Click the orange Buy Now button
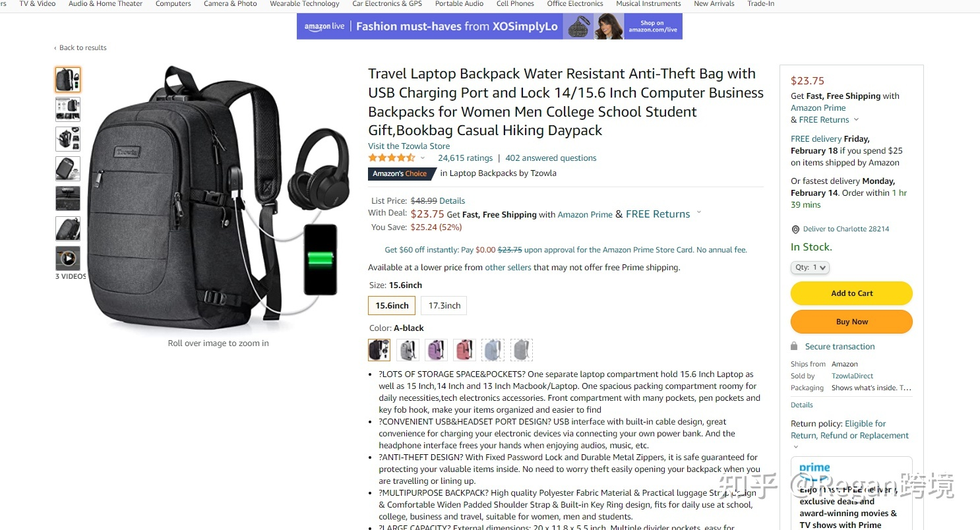Viewport: 980px width, 530px height. point(851,322)
